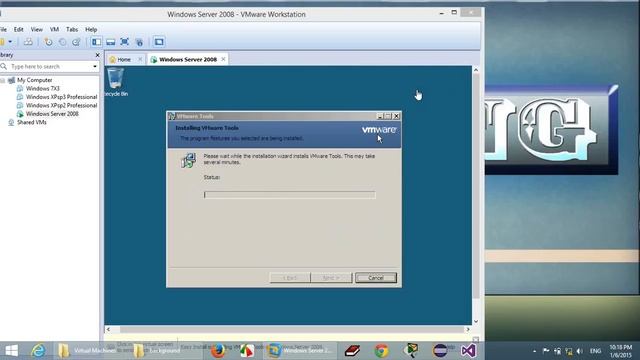
Task: Open the Action Center flag icon
Action: tap(546, 351)
